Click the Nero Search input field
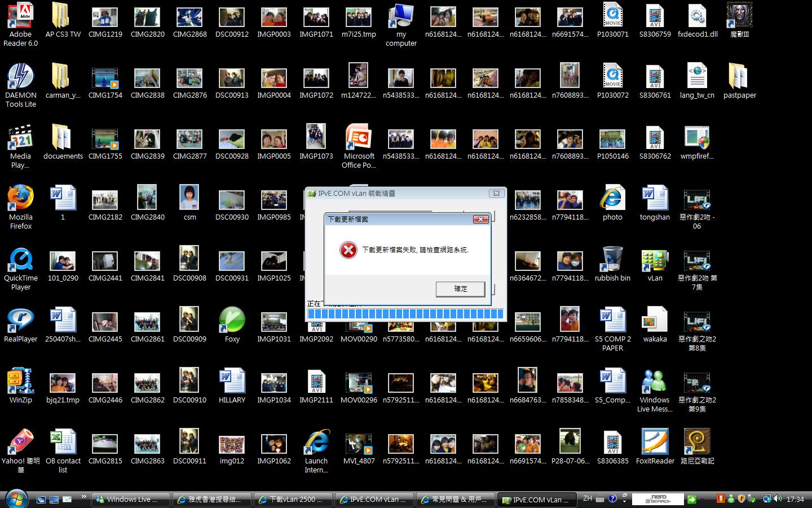This screenshot has height=508, width=812. click(657, 500)
